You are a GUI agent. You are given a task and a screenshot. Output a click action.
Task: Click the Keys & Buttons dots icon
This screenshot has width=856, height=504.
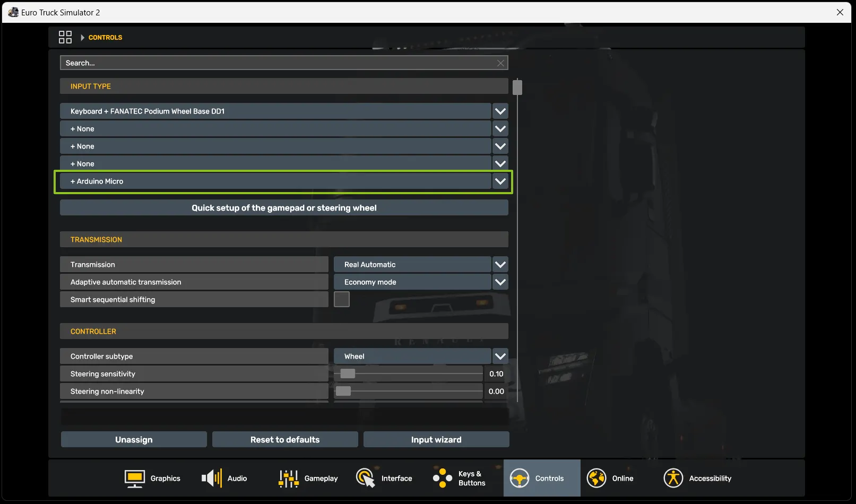tap(443, 479)
